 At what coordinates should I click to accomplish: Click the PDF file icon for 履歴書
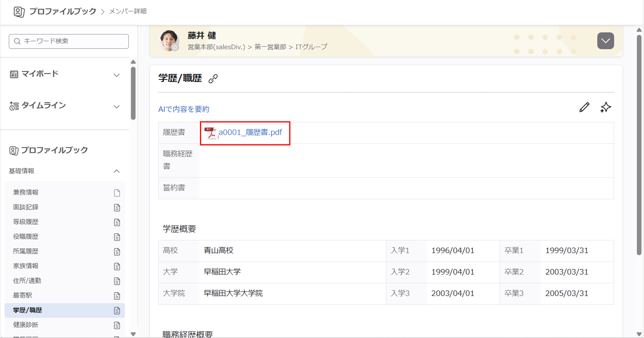pos(210,133)
